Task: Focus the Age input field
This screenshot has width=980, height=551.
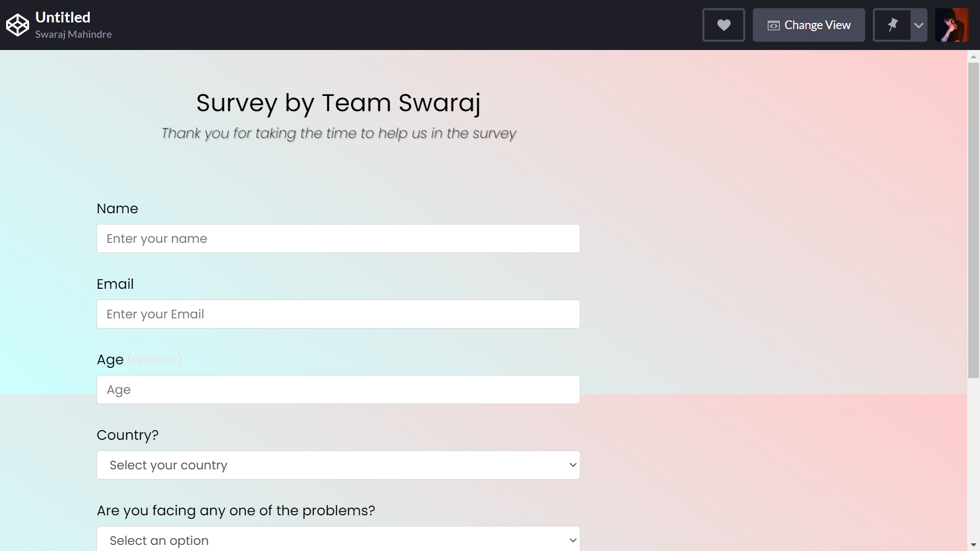Action: coord(338,389)
